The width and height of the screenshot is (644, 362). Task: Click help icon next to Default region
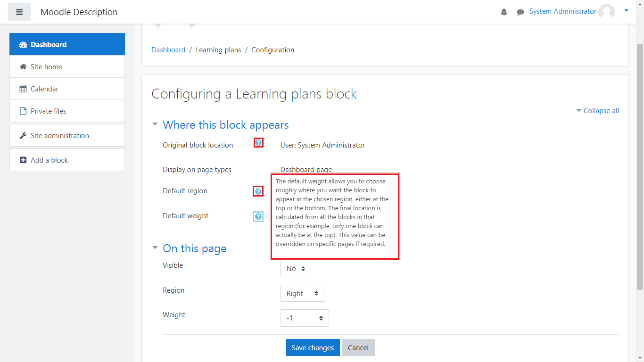(x=258, y=191)
